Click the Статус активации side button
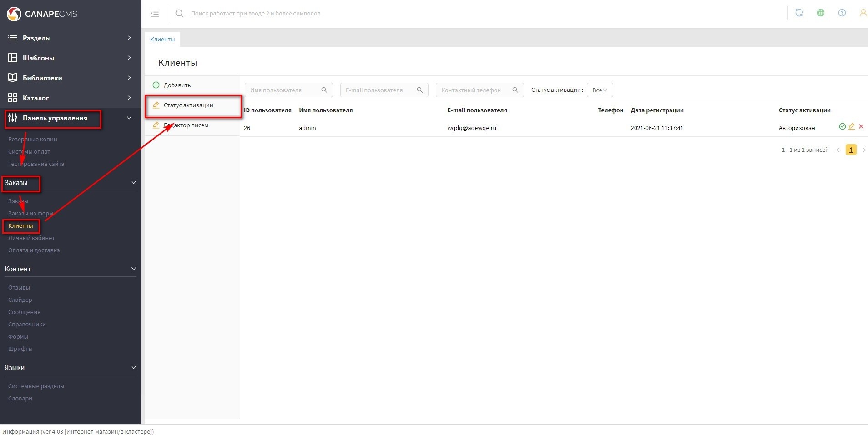This screenshot has width=868, height=435. click(188, 105)
